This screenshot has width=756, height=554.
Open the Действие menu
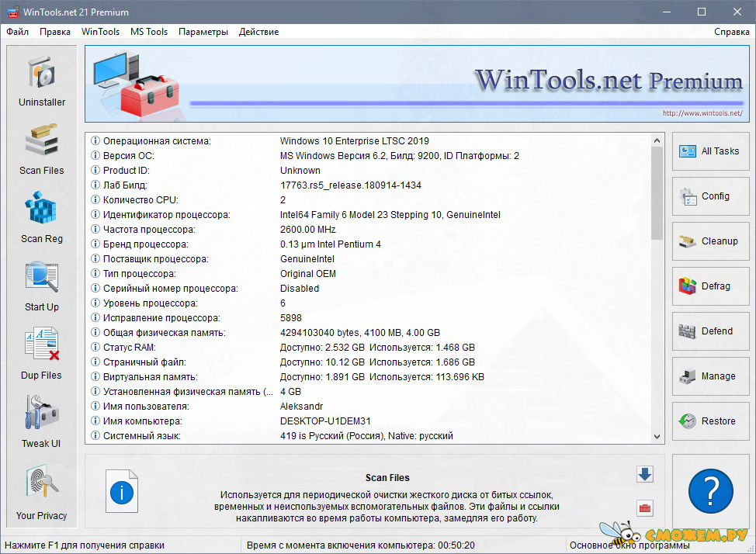[259, 32]
